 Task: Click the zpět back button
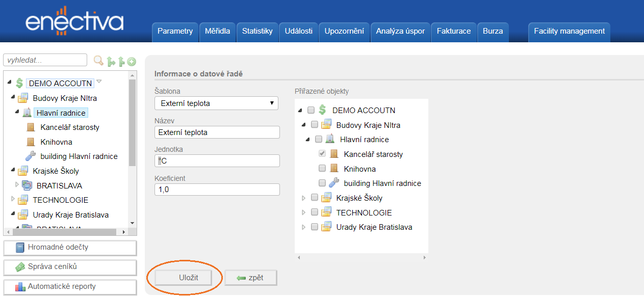(x=250, y=278)
